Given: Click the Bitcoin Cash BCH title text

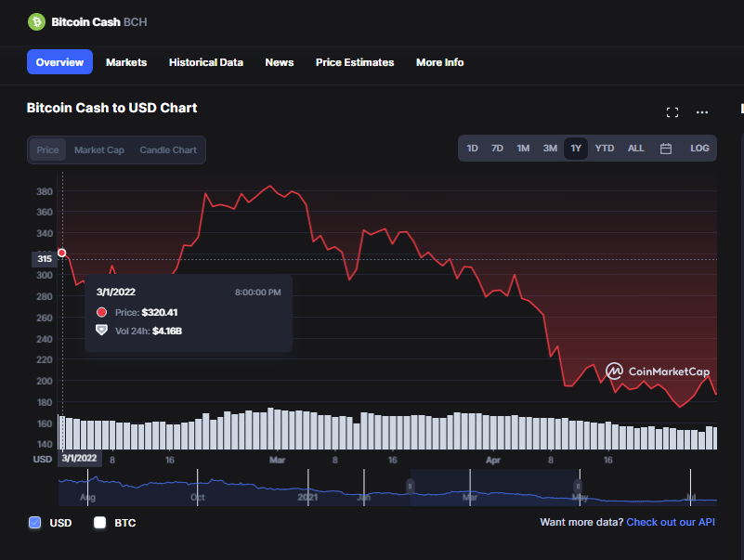Looking at the screenshot, I should [99, 22].
